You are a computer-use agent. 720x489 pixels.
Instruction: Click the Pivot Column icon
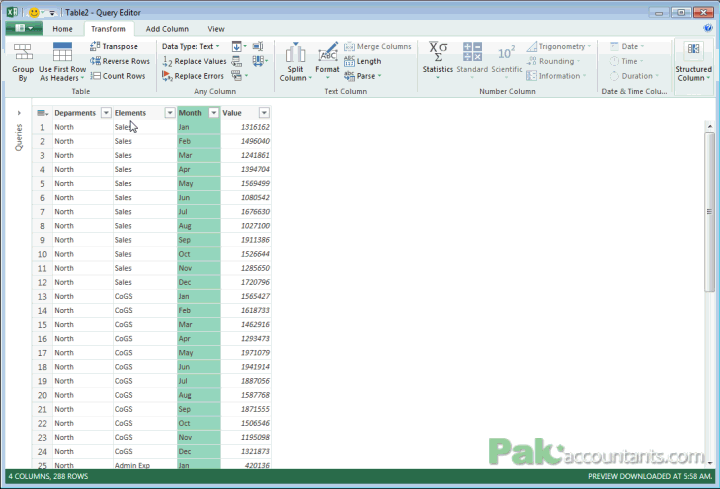pyautogui.click(x=236, y=61)
